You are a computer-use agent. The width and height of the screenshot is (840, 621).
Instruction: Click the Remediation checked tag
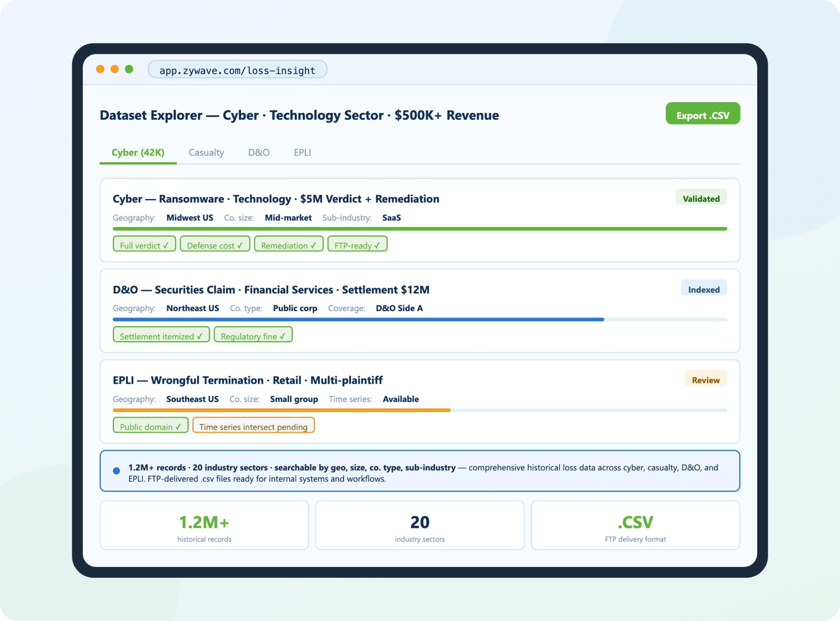click(288, 244)
